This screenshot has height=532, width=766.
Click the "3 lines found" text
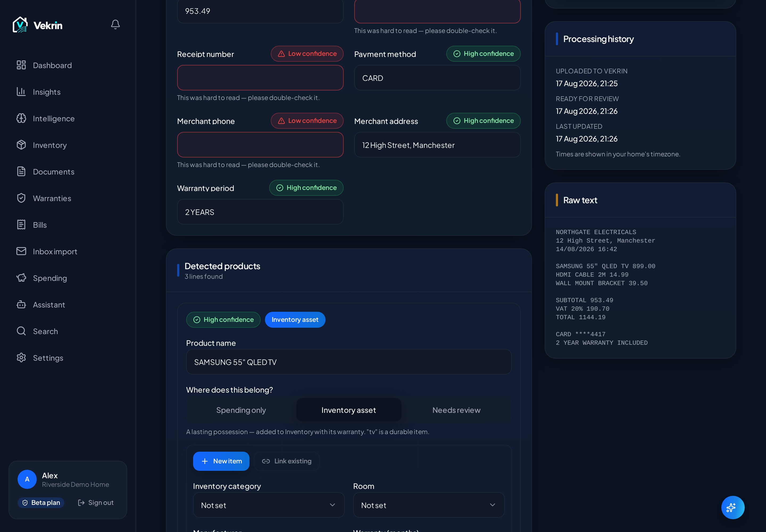204,276
